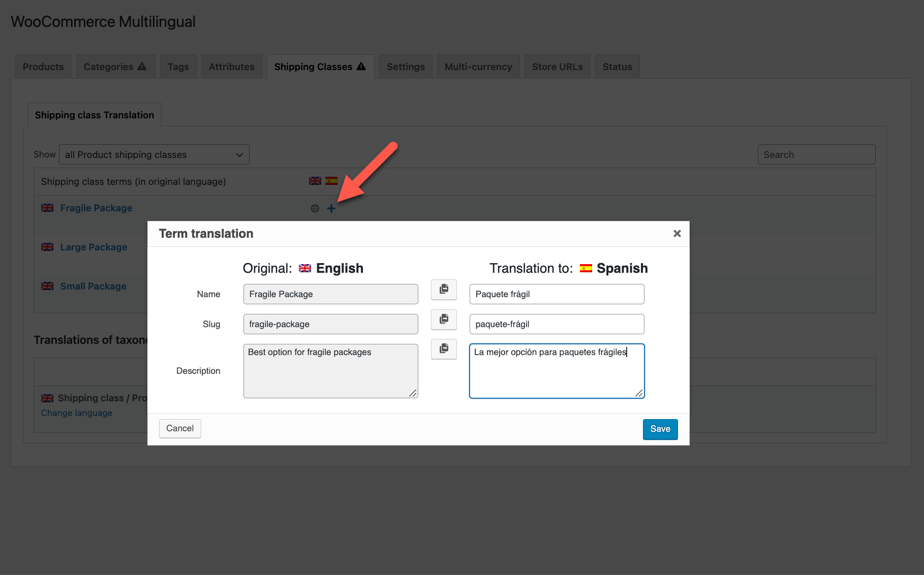Click UK flag in table header
The height and width of the screenshot is (575, 924).
pyautogui.click(x=315, y=181)
